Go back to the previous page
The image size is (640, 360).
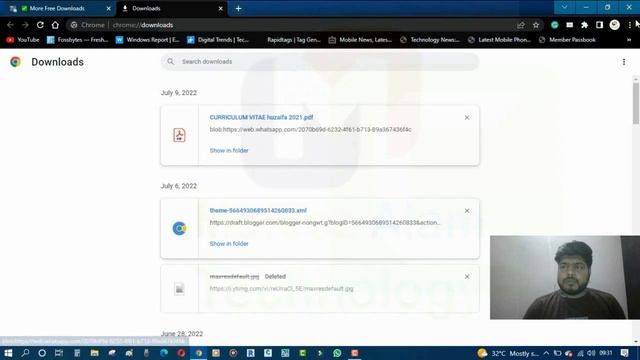pyautogui.click(x=10, y=25)
